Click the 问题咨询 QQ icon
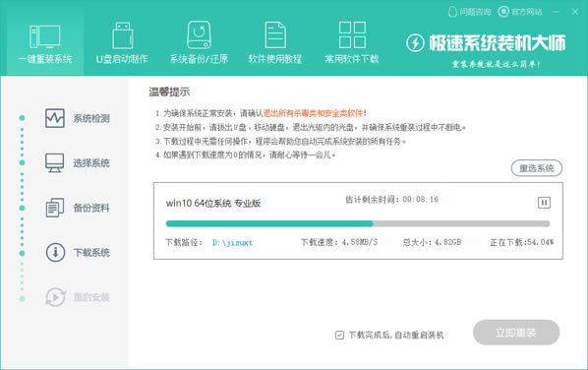The width and height of the screenshot is (588, 370). [452, 12]
